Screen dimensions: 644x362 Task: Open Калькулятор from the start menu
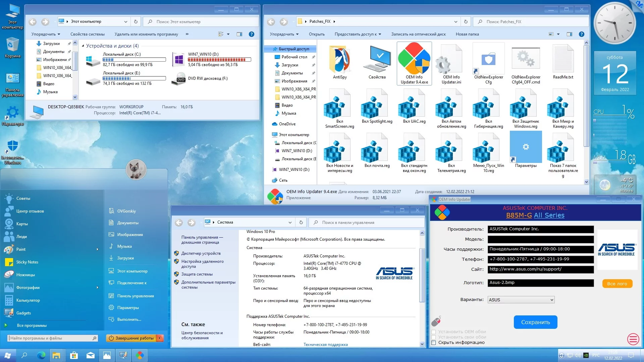point(28,300)
